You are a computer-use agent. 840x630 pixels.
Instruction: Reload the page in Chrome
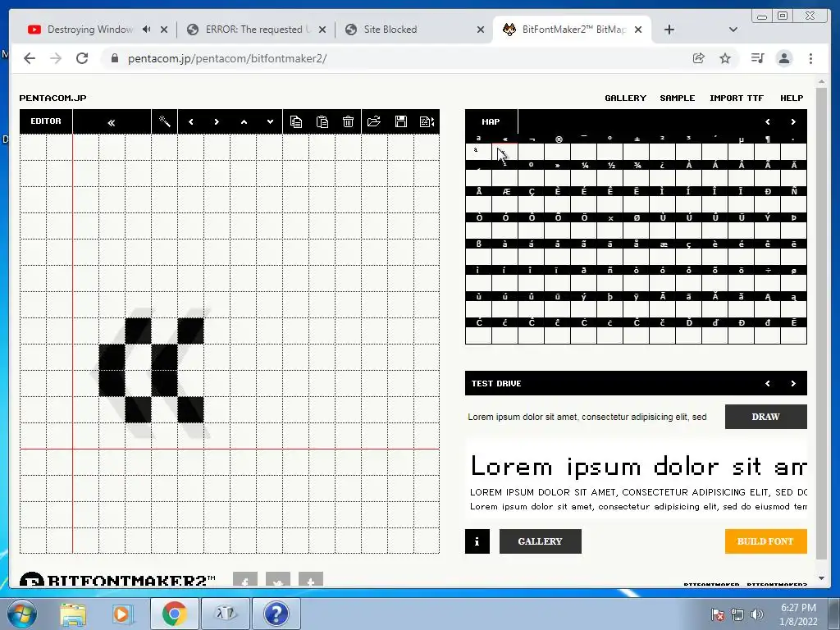82,58
